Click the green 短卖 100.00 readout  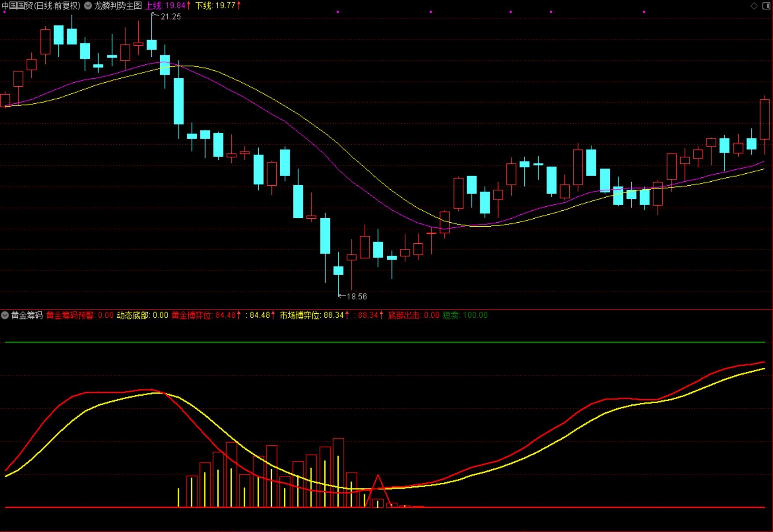(x=465, y=315)
